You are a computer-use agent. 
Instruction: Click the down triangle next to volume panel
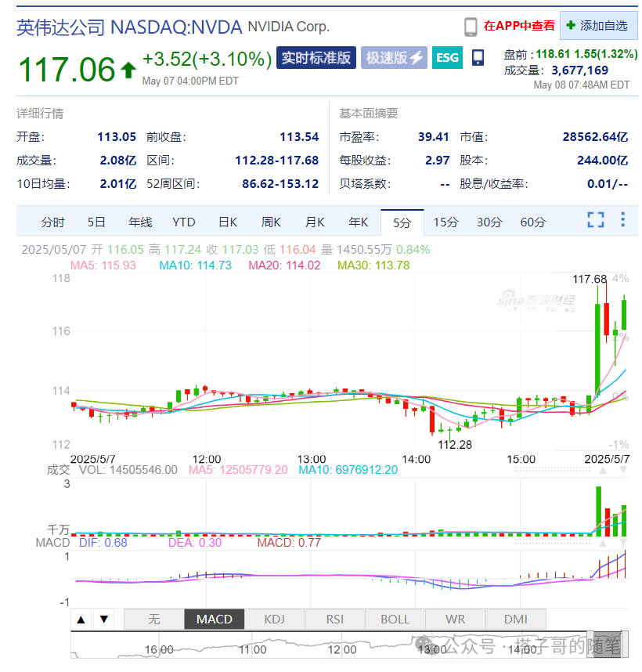pyautogui.click(x=623, y=470)
